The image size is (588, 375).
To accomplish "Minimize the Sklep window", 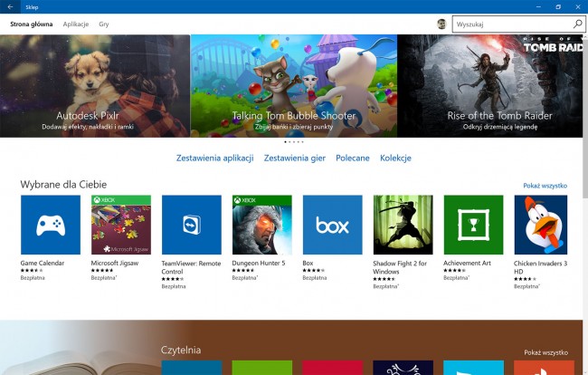I will tap(538, 6).
